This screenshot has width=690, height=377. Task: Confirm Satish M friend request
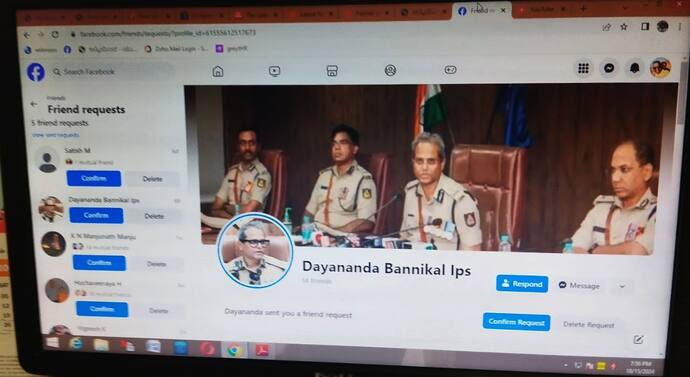pos(94,179)
